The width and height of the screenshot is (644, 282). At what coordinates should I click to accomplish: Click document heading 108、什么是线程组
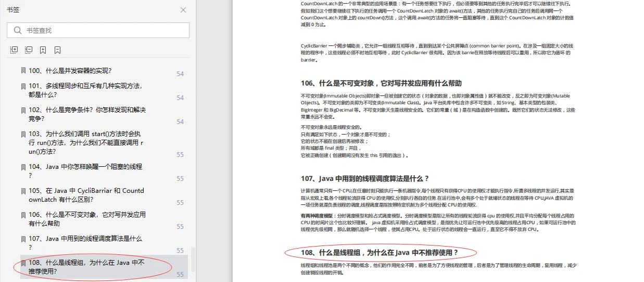pyautogui.click(x=380, y=253)
